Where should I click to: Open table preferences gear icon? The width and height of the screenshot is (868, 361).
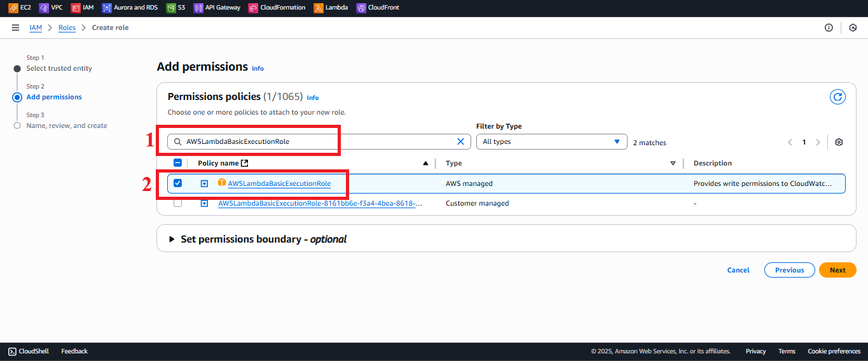(839, 142)
